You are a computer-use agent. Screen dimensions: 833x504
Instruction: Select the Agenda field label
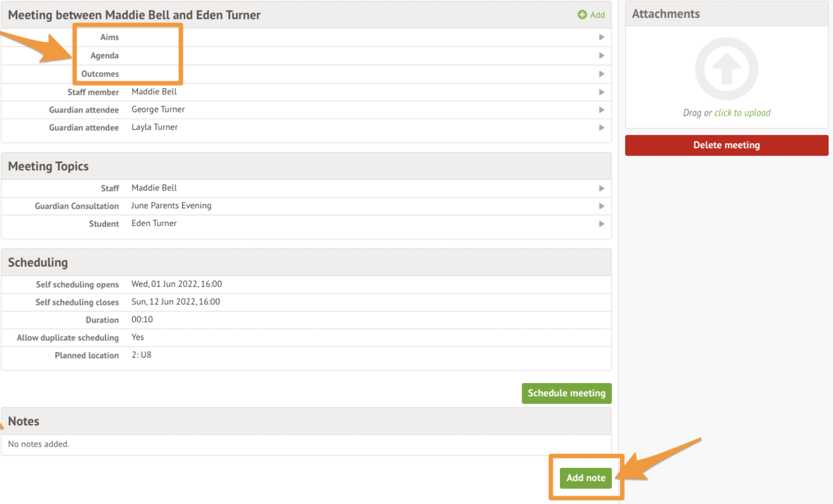pos(104,55)
